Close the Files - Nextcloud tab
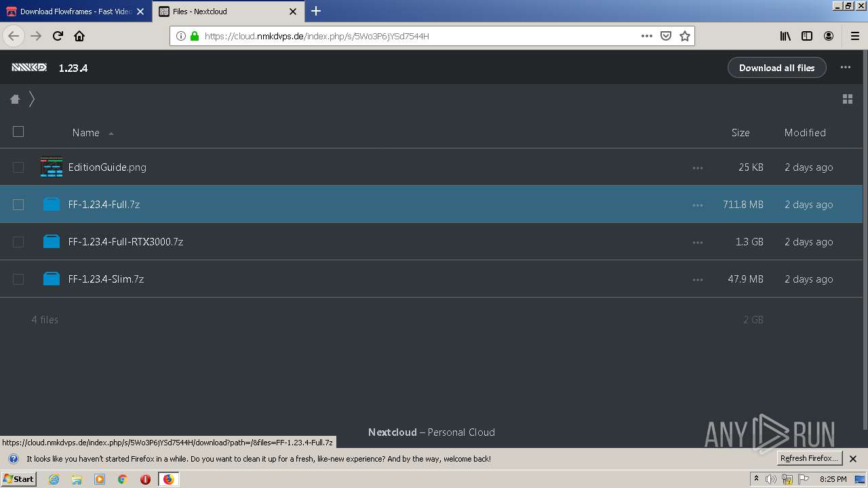This screenshot has width=868, height=488. pos(293,12)
